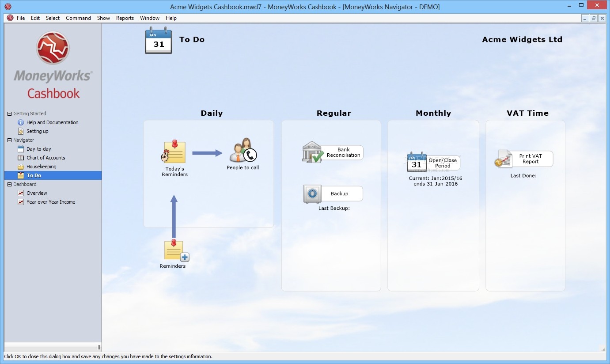Open the Edit menu
Image resolution: width=610 pixels, height=364 pixels.
[x=35, y=18]
